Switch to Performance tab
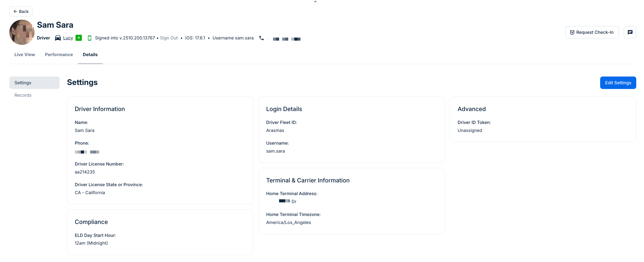644x262 pixels. coord(59,54)
